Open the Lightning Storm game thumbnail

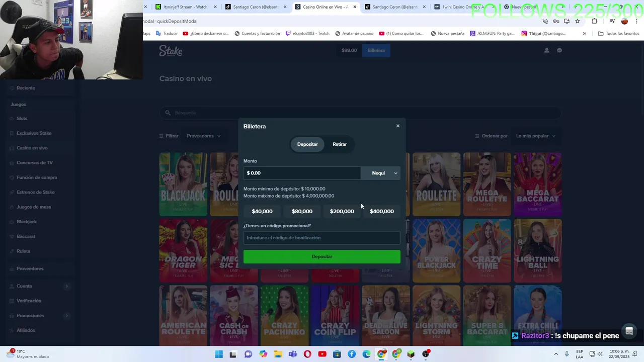(x=436, y=316)
